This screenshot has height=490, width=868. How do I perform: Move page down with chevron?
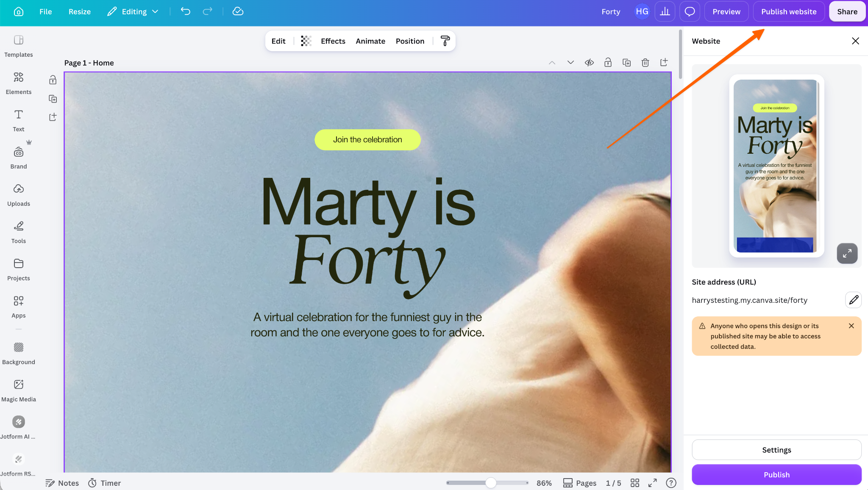pos(570,63)
